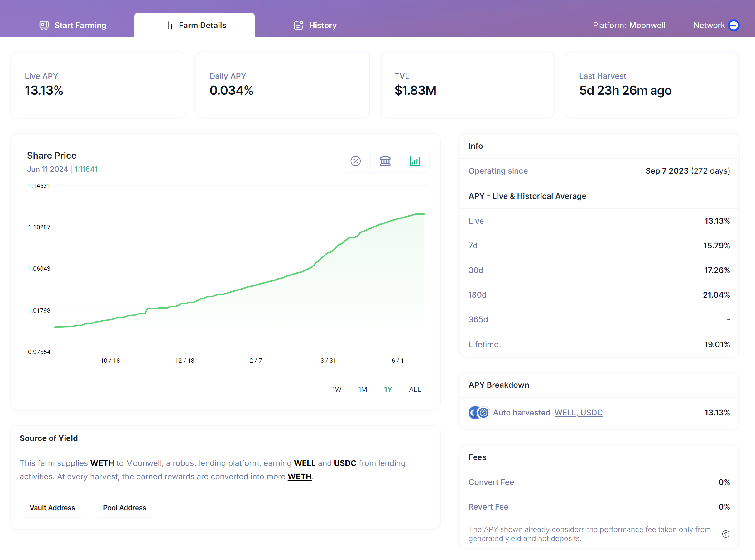Open the History tab
The height and width of the screenshot is (560, 755).
pyautogui.click(x=322, y=25)
